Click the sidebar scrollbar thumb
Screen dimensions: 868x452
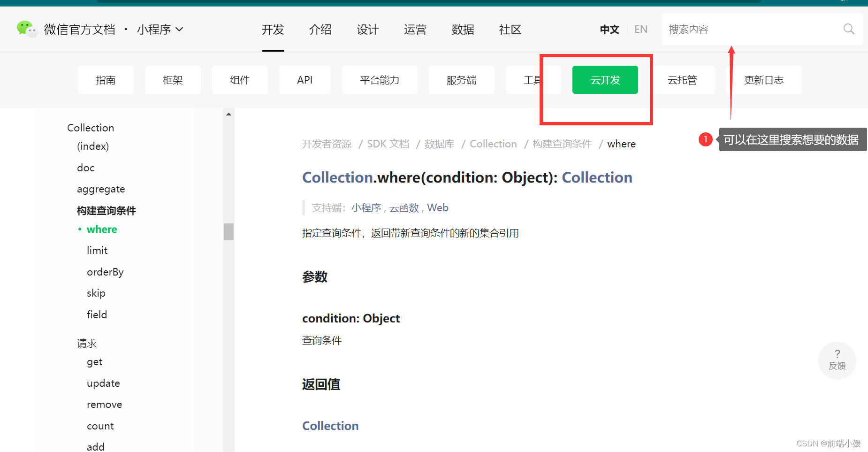tap(228, 232)
